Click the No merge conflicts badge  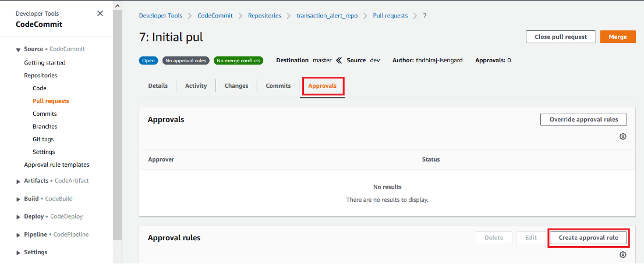(x=238, y=60)
